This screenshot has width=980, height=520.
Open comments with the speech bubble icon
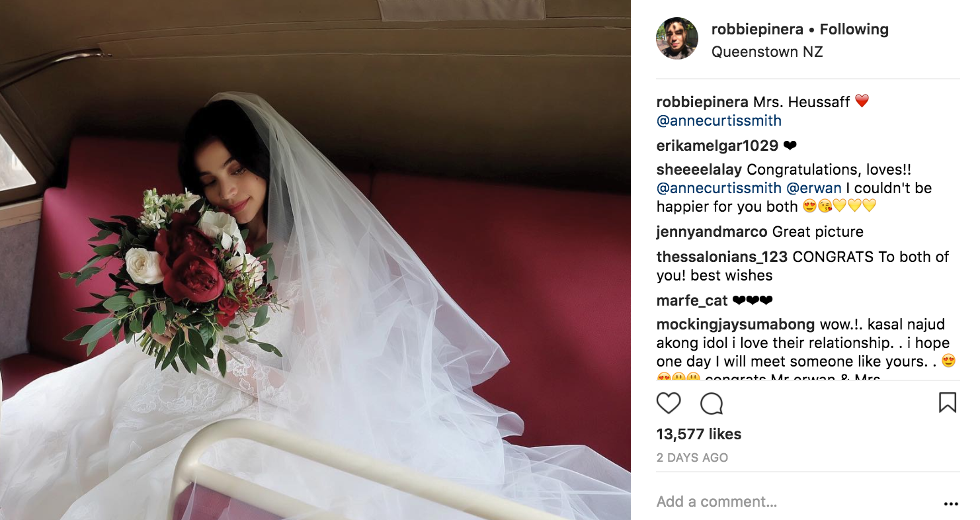(712, 403)
